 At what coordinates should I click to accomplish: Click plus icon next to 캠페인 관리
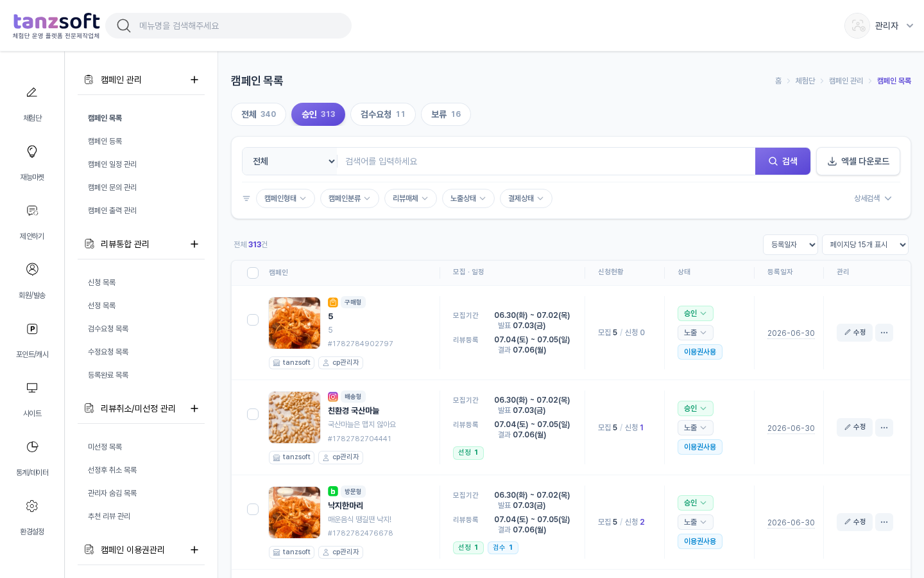pyautogui.click(x=194, y=80)
